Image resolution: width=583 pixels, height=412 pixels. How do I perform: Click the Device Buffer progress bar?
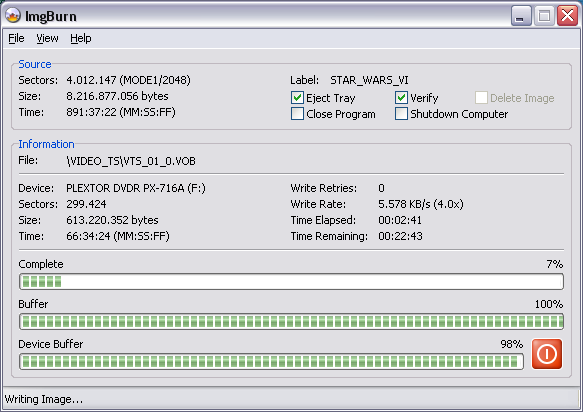271,361
